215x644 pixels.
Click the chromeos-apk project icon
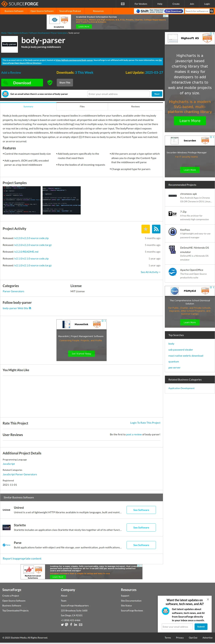coord(172,196)
